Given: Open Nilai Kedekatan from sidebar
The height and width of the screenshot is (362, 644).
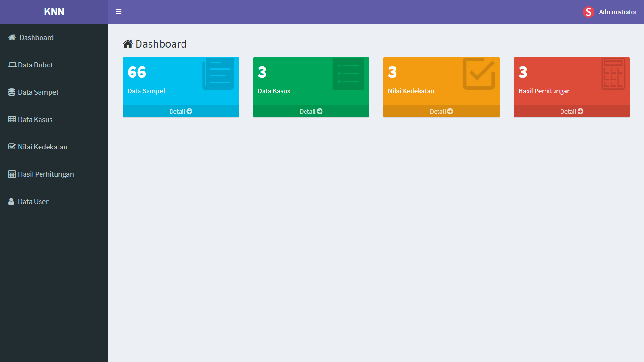Looking at the screenshot, I should coord(42,147).
